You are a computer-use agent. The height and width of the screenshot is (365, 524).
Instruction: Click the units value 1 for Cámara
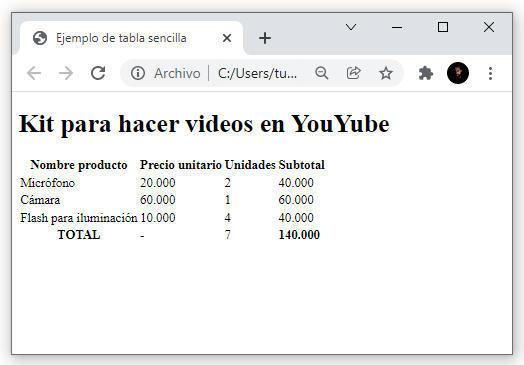tap(228, 200)
